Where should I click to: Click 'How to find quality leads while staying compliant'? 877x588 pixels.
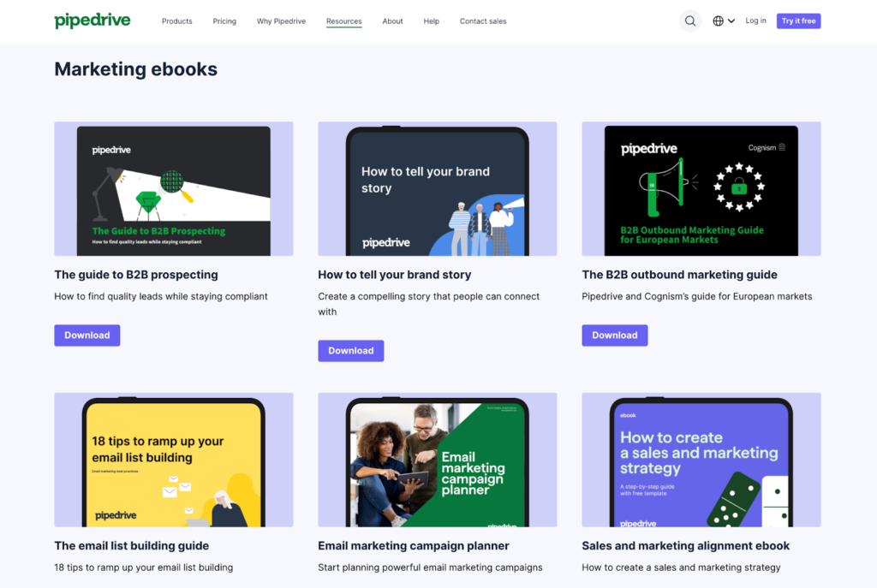pos(161,296)
